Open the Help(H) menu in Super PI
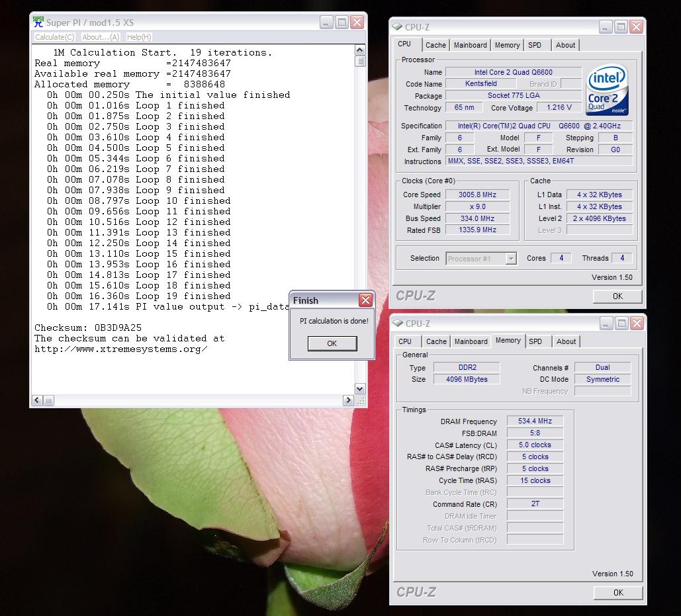The height and width of the screenshot is (616, 681). click(139, 37)
